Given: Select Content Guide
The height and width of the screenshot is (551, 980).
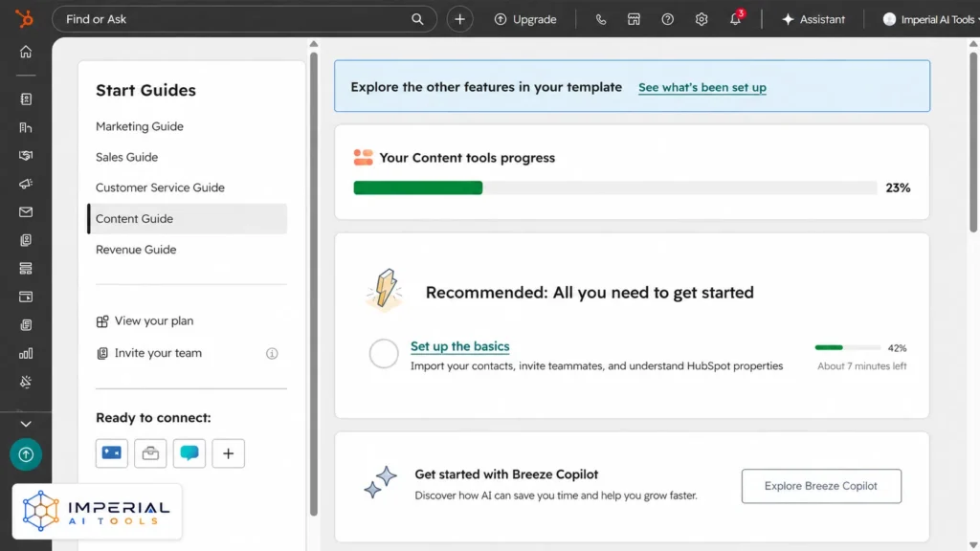Looking at the screenshot, I should tap(188, 219).
